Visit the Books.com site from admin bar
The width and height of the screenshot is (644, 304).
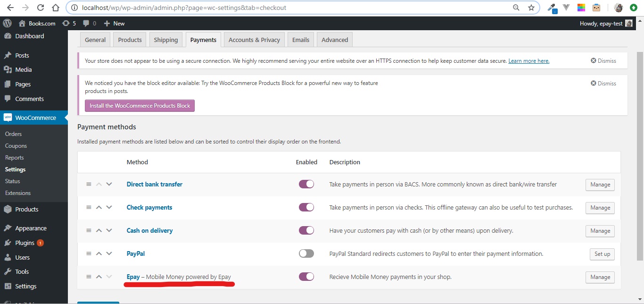[37, 23]
